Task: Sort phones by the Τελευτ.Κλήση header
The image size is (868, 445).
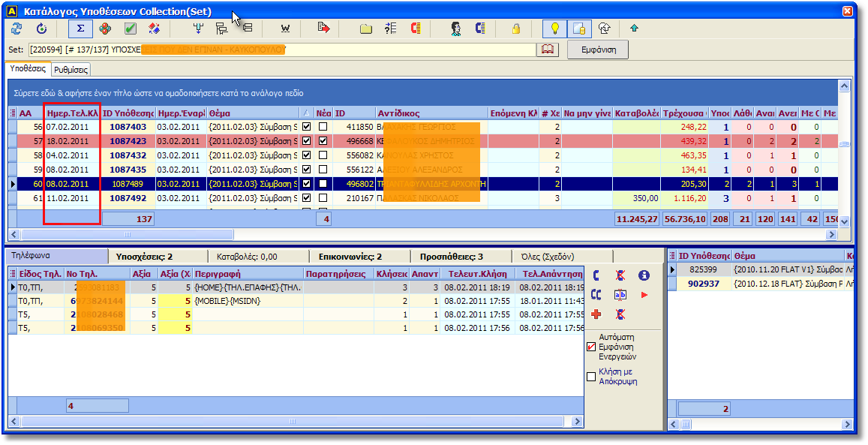Action: point(477,273)
